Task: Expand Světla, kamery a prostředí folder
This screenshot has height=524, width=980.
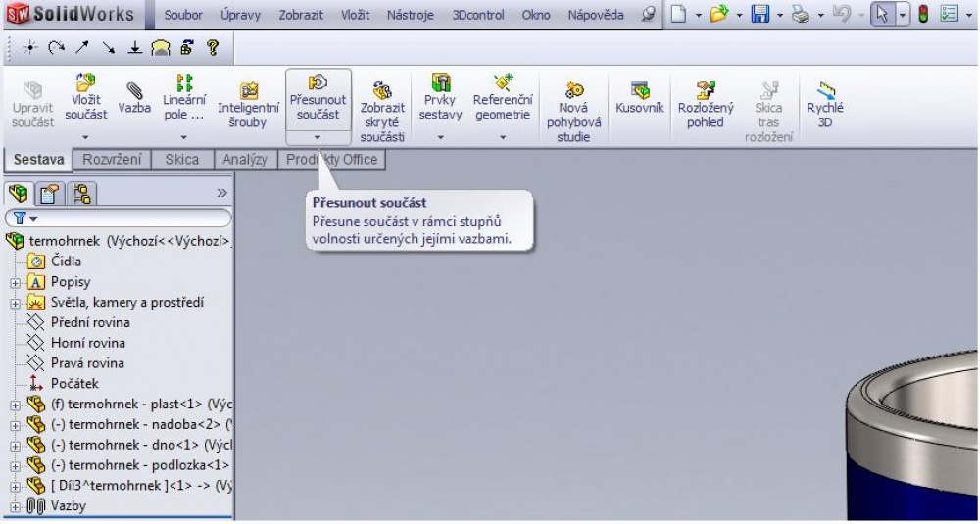Action: pyautogui.click(x=15, y=304)
